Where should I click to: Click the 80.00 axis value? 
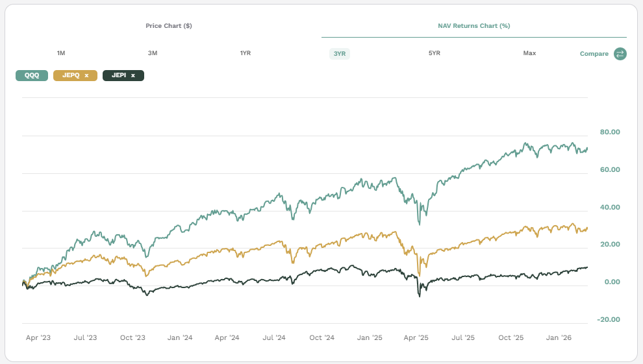[610, 132]
